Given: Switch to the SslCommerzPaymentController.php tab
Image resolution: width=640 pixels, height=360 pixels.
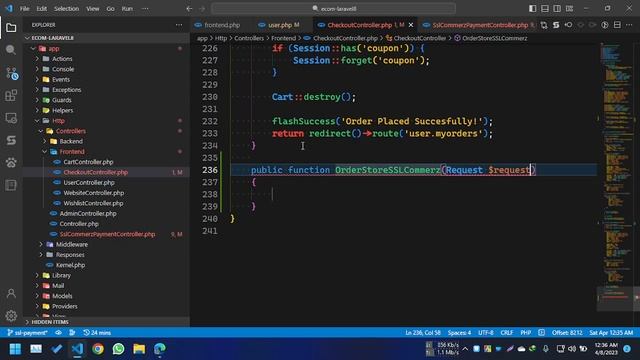Looking at the screenshot, I should pyautogui.click(x=480, y=25).
